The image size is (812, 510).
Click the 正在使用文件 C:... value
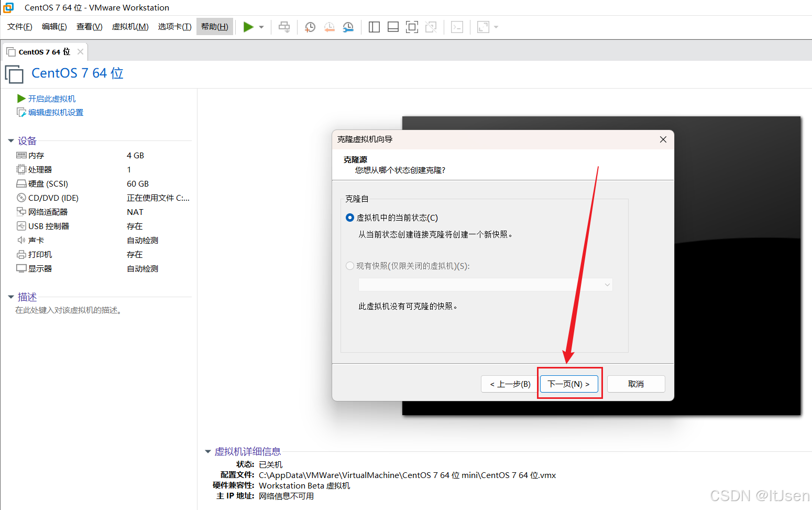[x=158, y=198]
